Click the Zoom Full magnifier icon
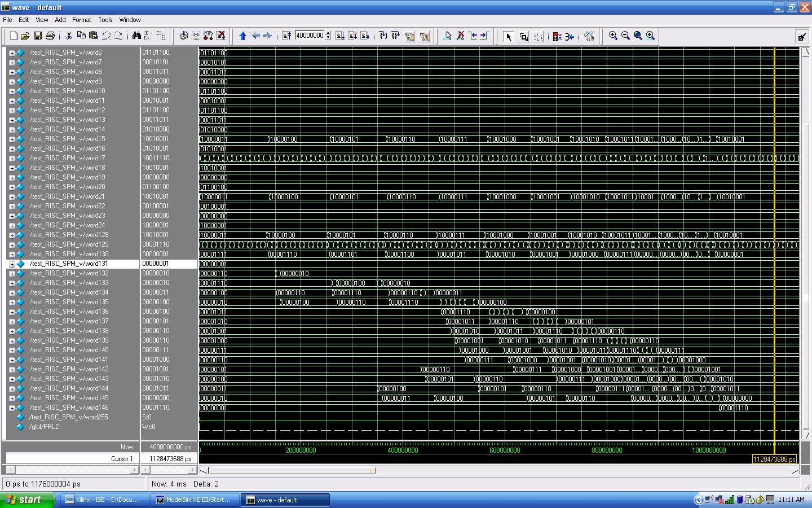Screen dimensions: 812x508 pos(637,36)
